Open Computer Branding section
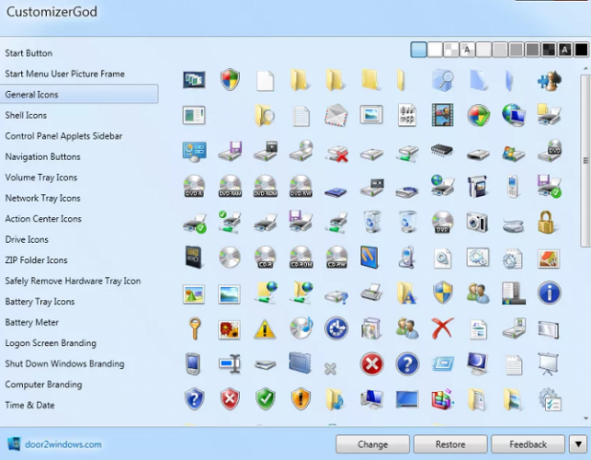 click(x=43, y=385)
